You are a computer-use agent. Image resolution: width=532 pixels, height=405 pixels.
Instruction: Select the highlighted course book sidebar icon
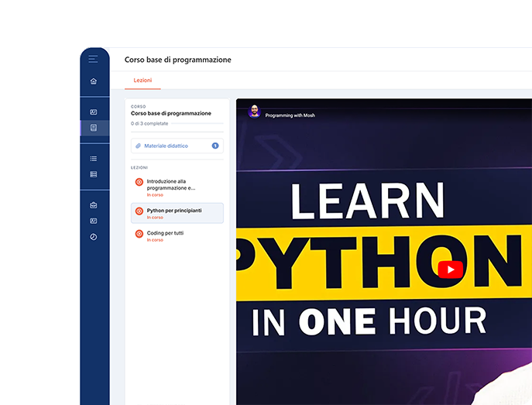tap(93, 128)
